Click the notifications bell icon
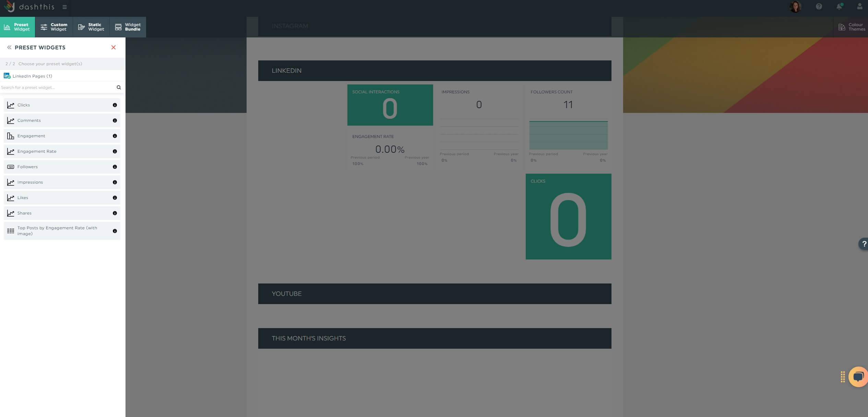The width and height of the screenshot is (868, 417). (x=839, y=6)
